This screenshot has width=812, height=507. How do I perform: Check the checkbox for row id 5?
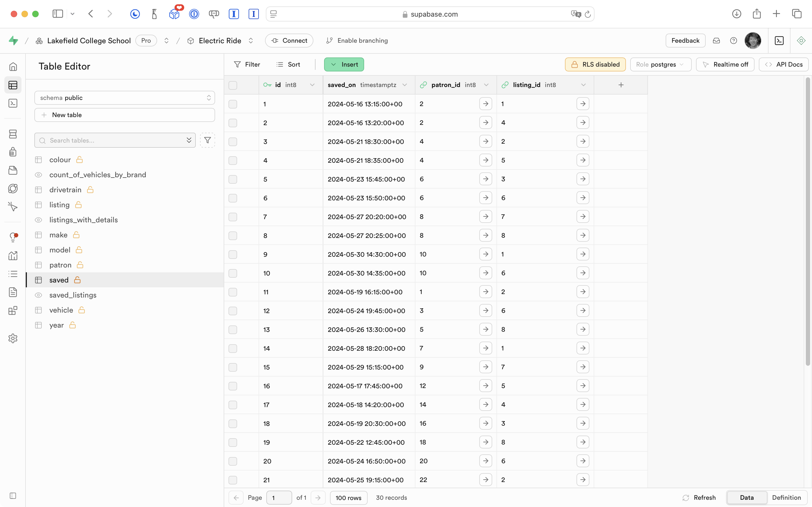coord(233,179)
